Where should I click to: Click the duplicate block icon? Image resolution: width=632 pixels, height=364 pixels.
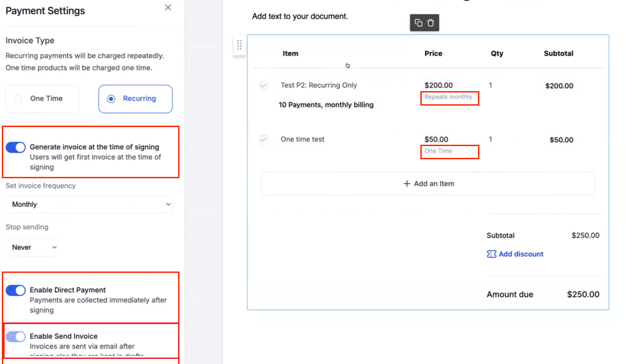point(418,23)
